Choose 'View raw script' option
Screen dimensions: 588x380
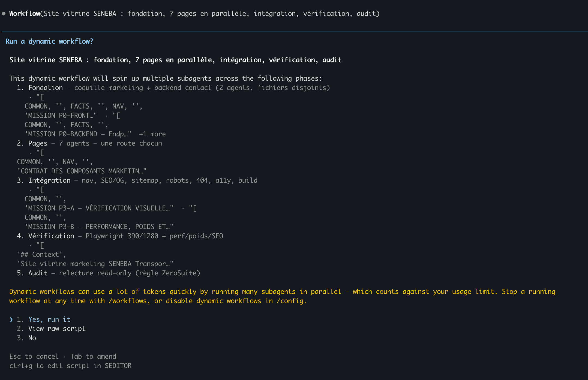(57, 328)
